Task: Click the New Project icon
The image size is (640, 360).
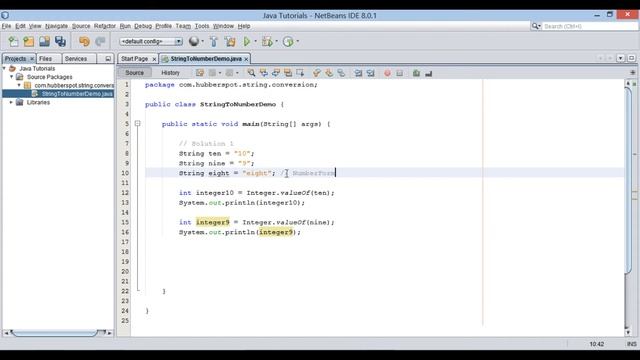Action: (x=29, y=41)
